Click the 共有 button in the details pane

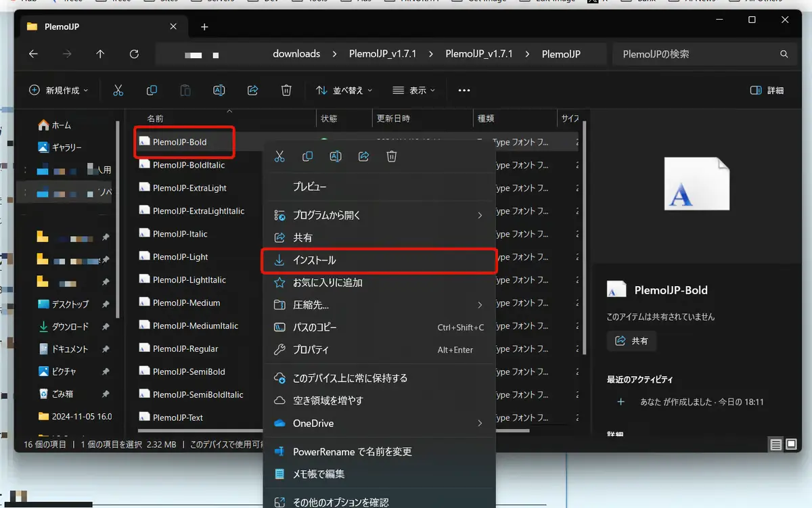coord(631,341)
